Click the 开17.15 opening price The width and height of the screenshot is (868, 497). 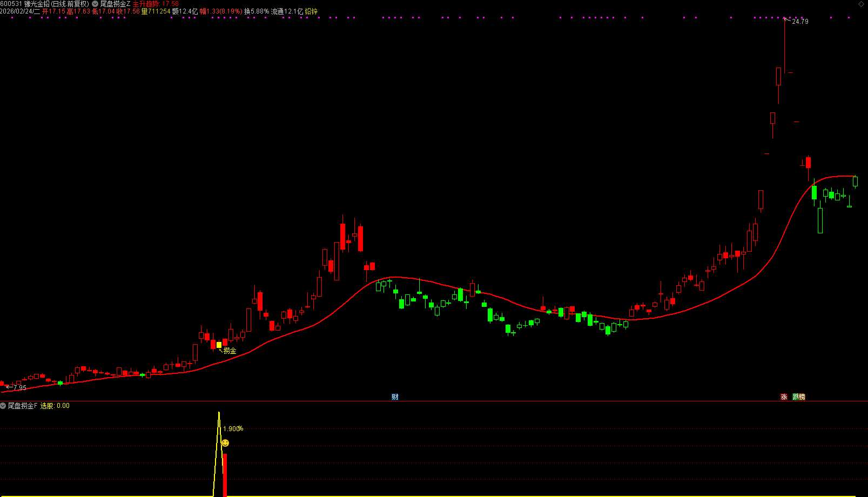(x=53, y=11)
